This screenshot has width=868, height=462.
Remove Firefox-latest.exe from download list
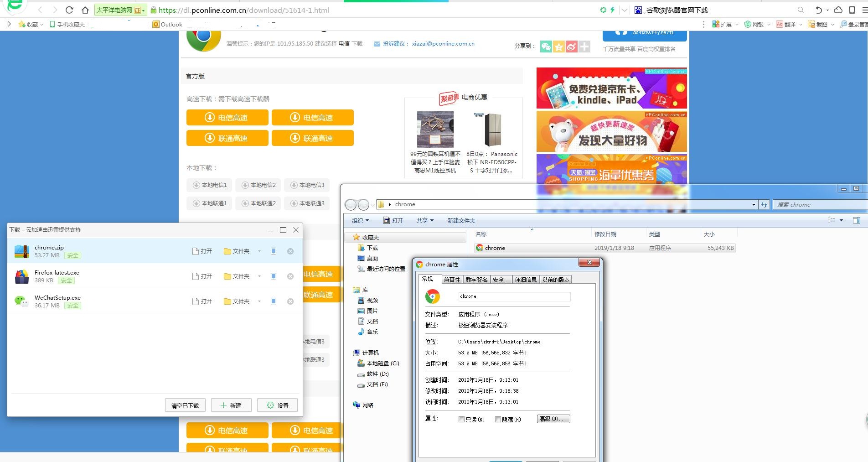point(290,276)
